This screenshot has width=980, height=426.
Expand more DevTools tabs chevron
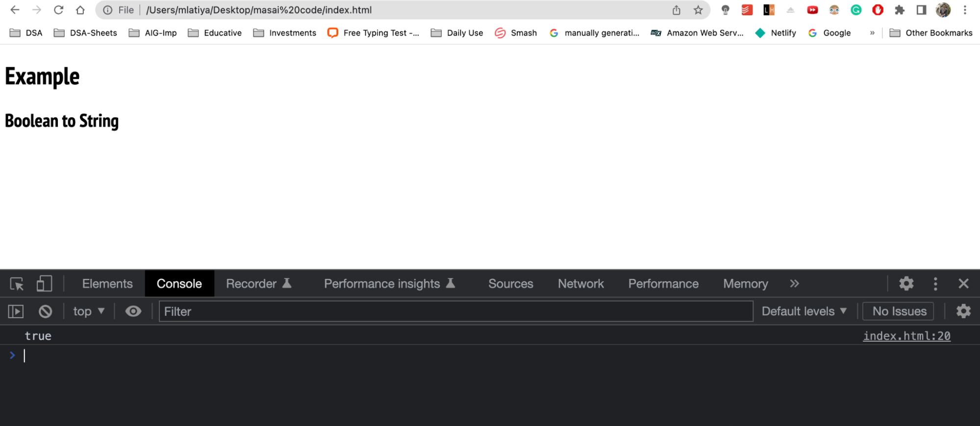794,284
